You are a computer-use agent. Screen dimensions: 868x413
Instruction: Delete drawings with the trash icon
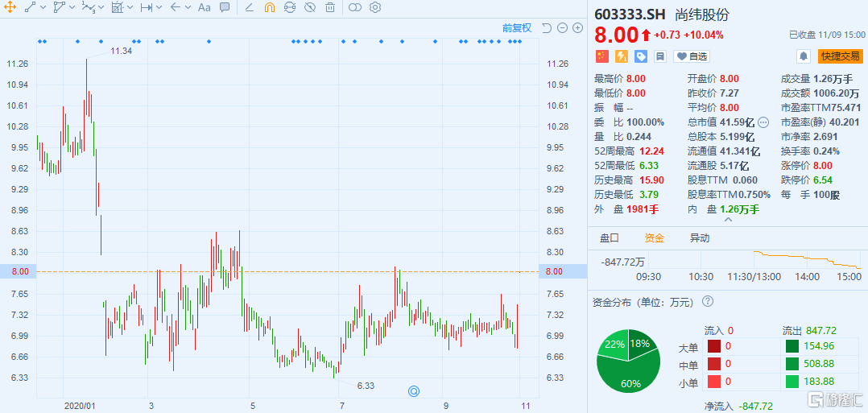coord(330,8)
